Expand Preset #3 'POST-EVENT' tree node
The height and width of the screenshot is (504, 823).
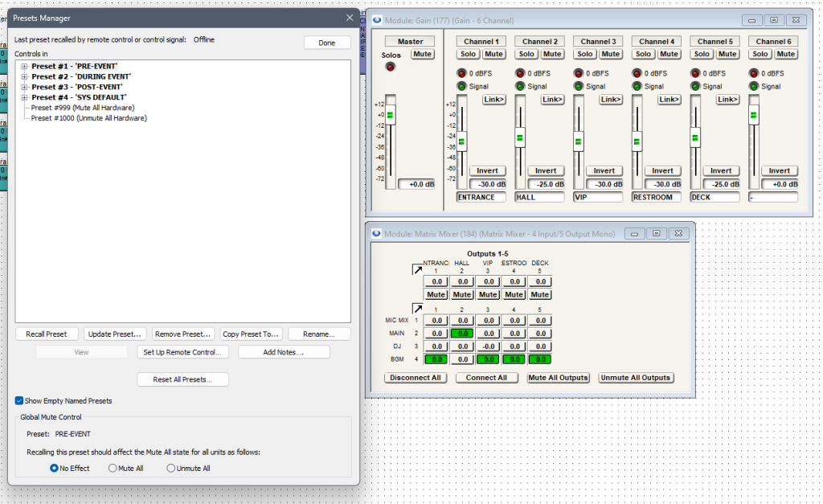(x=25, y=87)
